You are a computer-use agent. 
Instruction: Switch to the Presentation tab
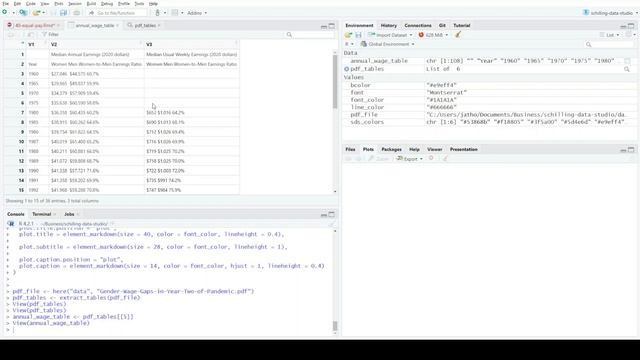464,149
